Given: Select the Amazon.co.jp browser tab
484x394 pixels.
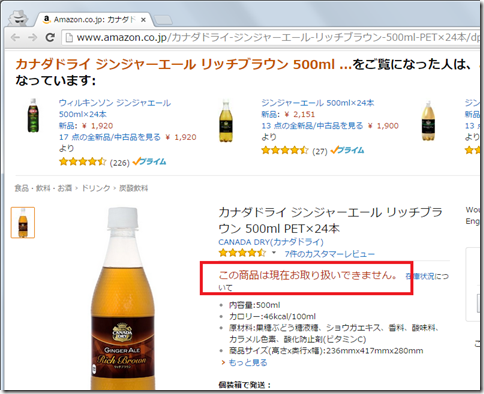Looking at the screenshot, I should 94,20.
